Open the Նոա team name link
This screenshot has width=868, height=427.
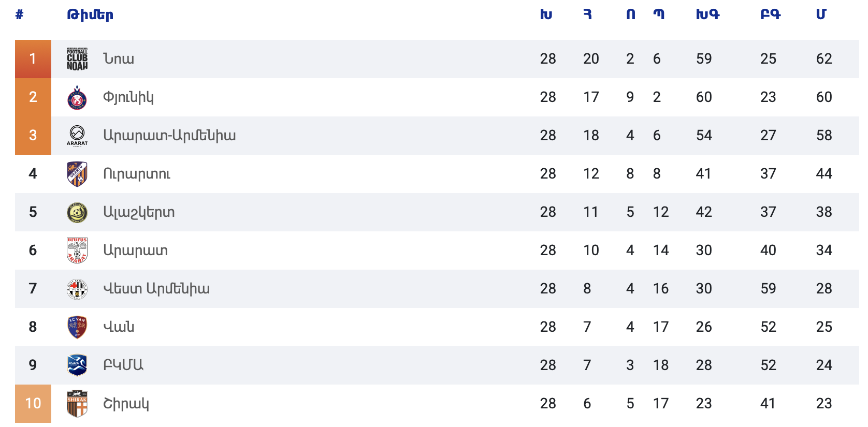pos(119,59)
